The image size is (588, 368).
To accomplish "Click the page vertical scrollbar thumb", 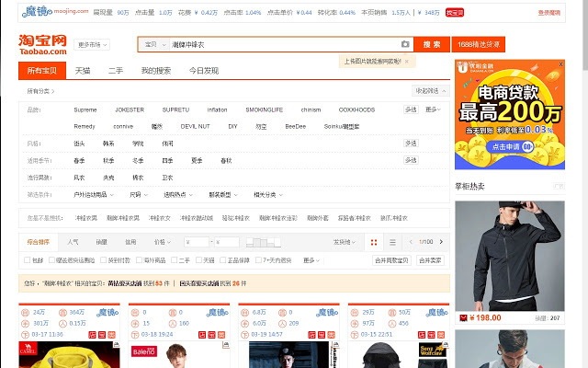I will coord(585,35).
